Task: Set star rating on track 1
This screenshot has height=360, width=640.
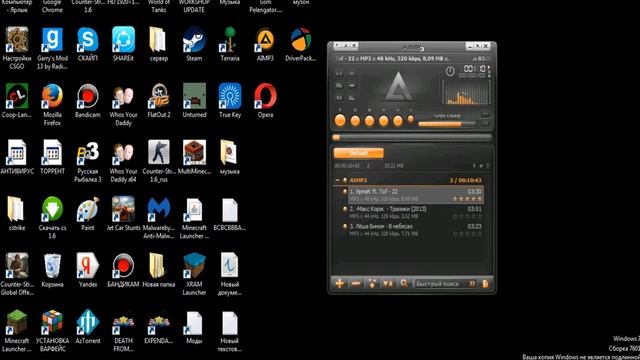Action: click(x=467, y=199)
